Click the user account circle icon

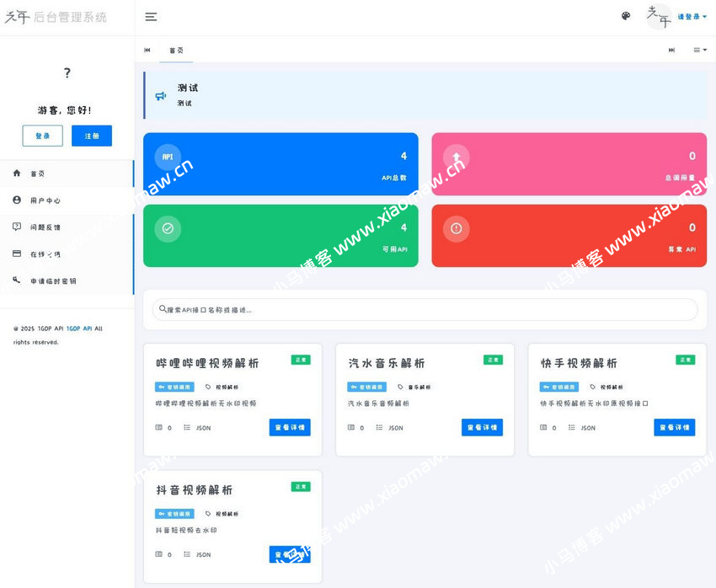pos(17,200)
